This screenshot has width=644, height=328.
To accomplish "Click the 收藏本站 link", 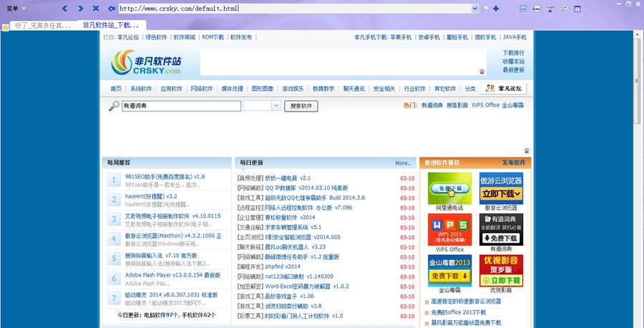I will click(x=513, y=62).
